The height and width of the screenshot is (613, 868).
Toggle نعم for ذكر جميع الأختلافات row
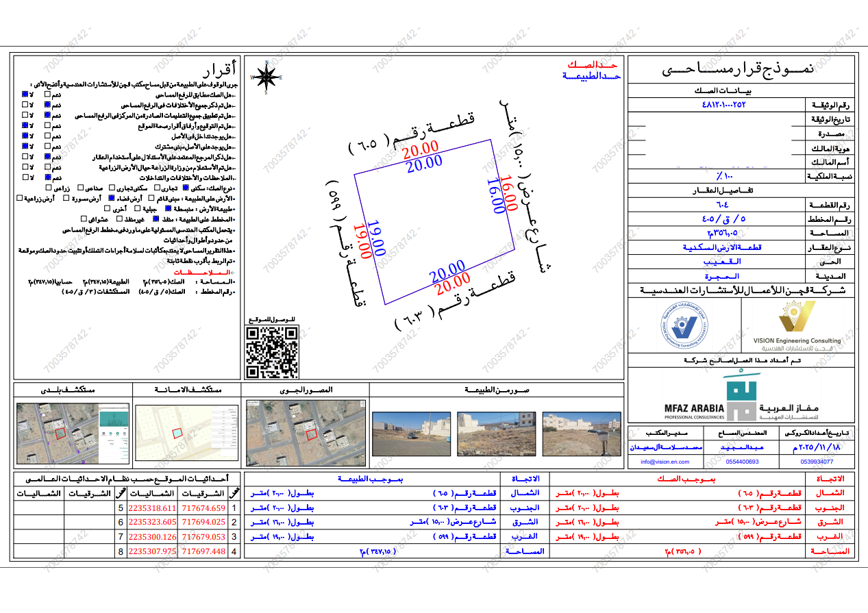pos(47,105)
